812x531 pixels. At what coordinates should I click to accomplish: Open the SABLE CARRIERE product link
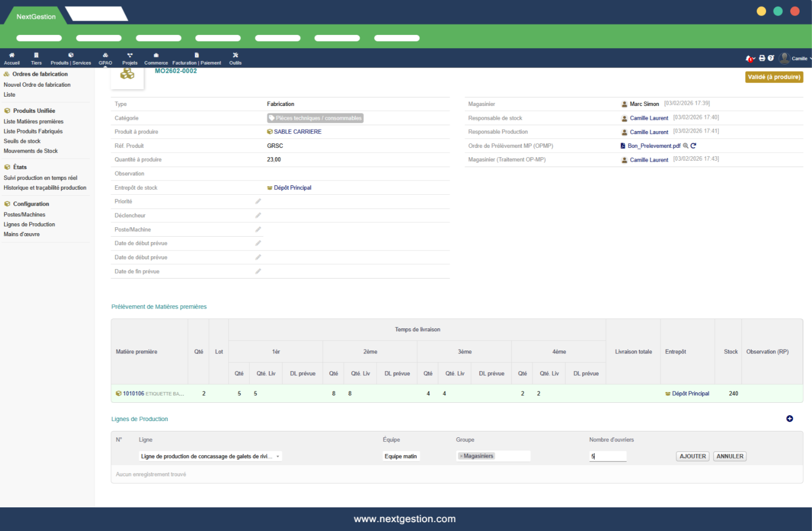(x=297, y=132)
